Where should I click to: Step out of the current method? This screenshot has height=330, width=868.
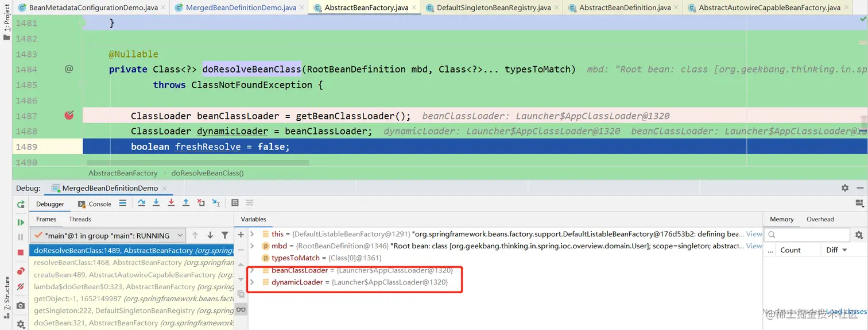[186, 203]
